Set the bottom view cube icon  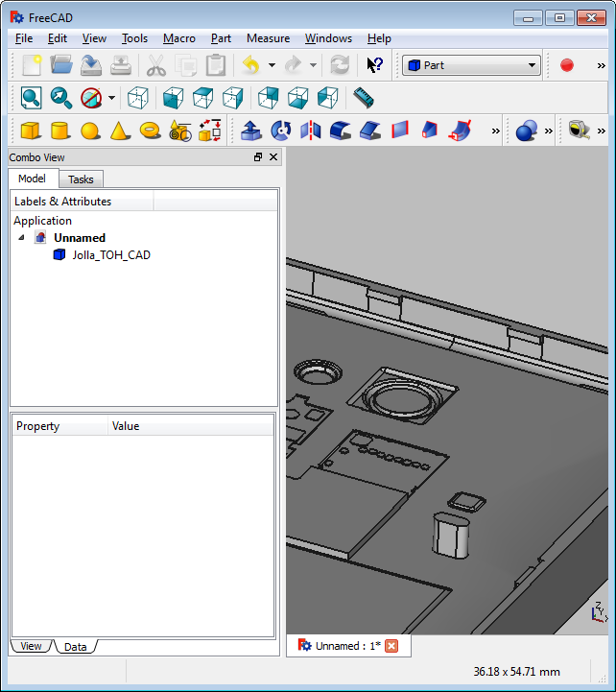pyautogui.click(x=297, y=98)
